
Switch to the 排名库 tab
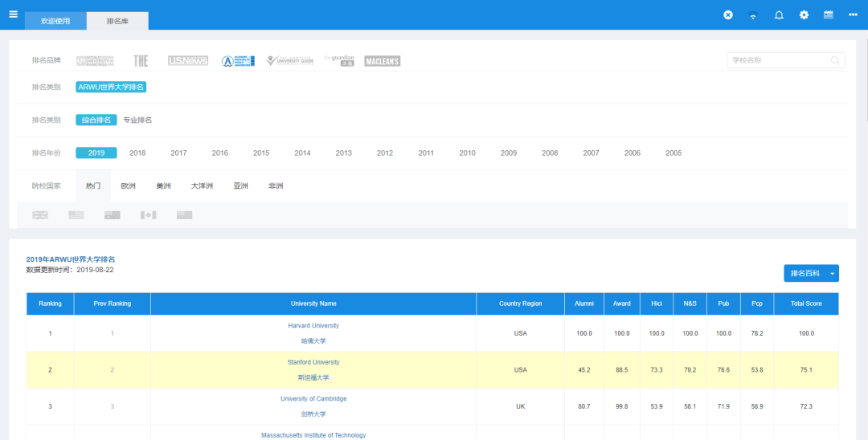tap(117, 21)
